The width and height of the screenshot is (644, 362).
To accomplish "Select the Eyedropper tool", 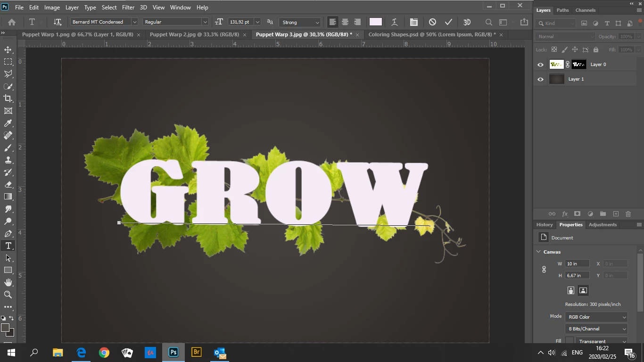I will pyautogui.click(x=8, y=123).
